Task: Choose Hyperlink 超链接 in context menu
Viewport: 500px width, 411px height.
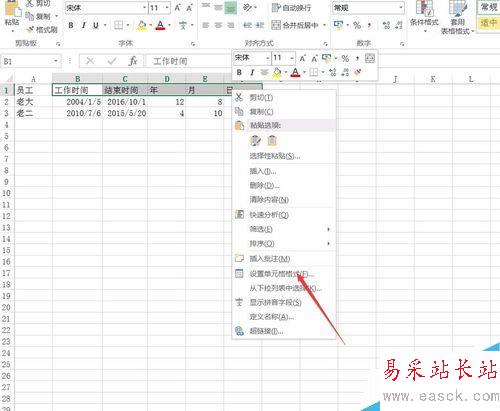Action: (x=283, y=331)
